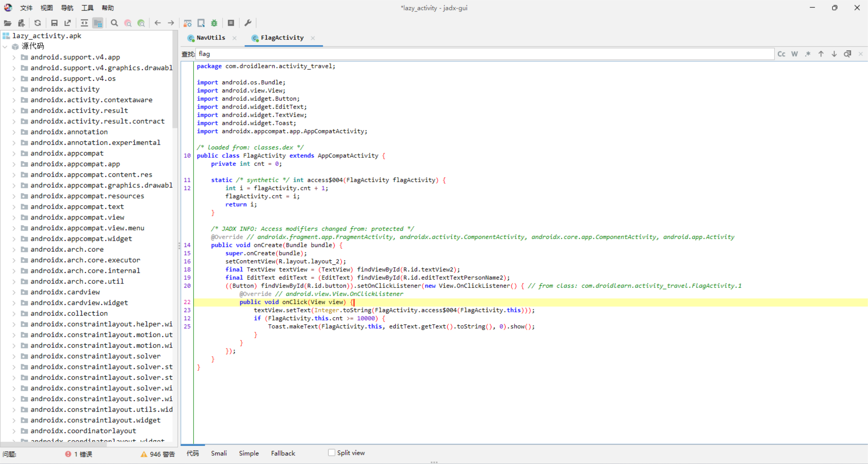Close the NavUtils tab
868x464 pixels.
pyautogui.click(x=235, y=38)
